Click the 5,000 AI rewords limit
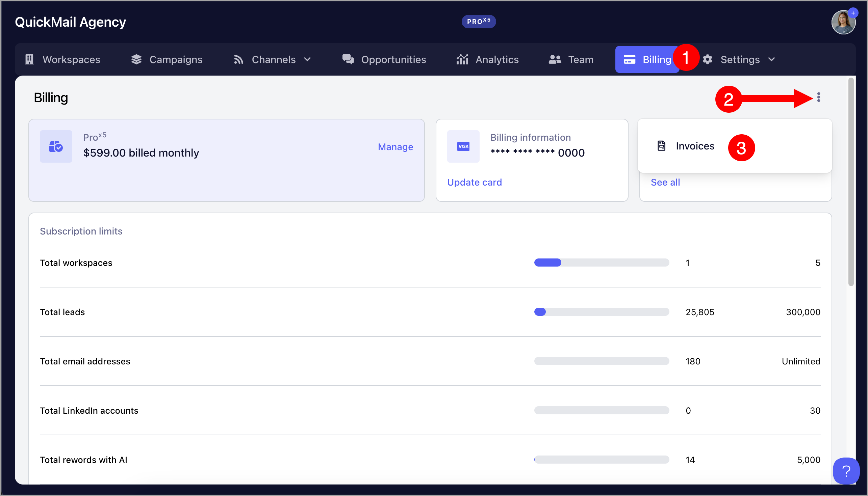This screenshot has width=868, height=496. tap(809, 460)
